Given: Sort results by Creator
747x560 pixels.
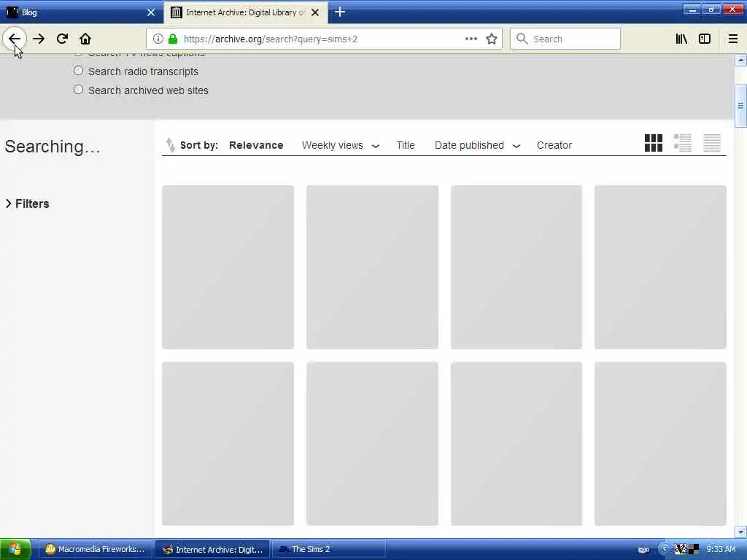Looking at the screenshot, I should pyautogui.click(x=554, y=145).
